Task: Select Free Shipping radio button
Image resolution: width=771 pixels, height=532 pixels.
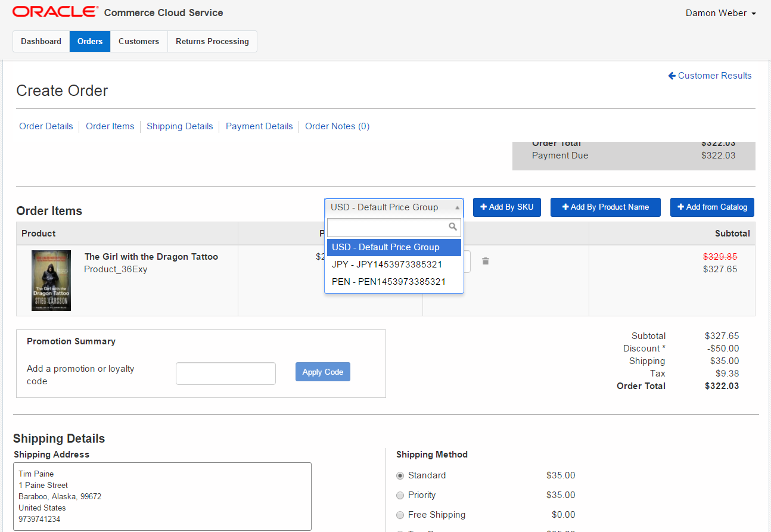Action: click(400, 515)
